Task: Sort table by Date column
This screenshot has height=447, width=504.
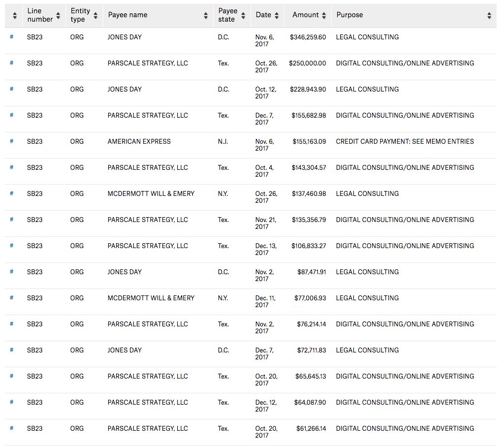Action: 277,15
